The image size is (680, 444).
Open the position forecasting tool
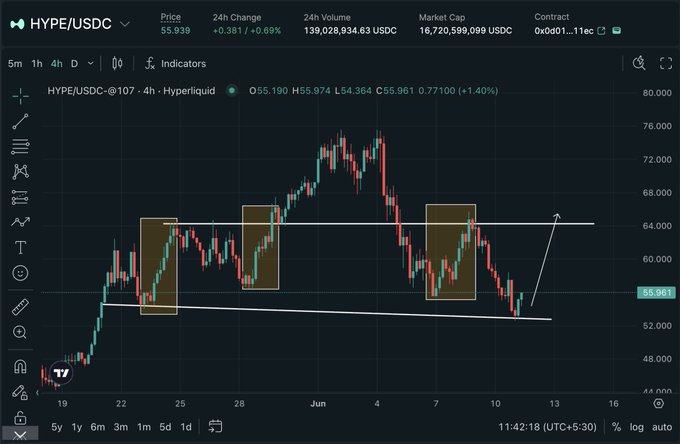tap(20, 197)
